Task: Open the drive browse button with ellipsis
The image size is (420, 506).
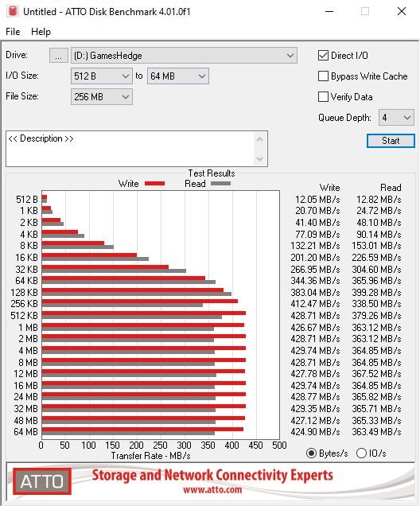Action: pos(58,56)
